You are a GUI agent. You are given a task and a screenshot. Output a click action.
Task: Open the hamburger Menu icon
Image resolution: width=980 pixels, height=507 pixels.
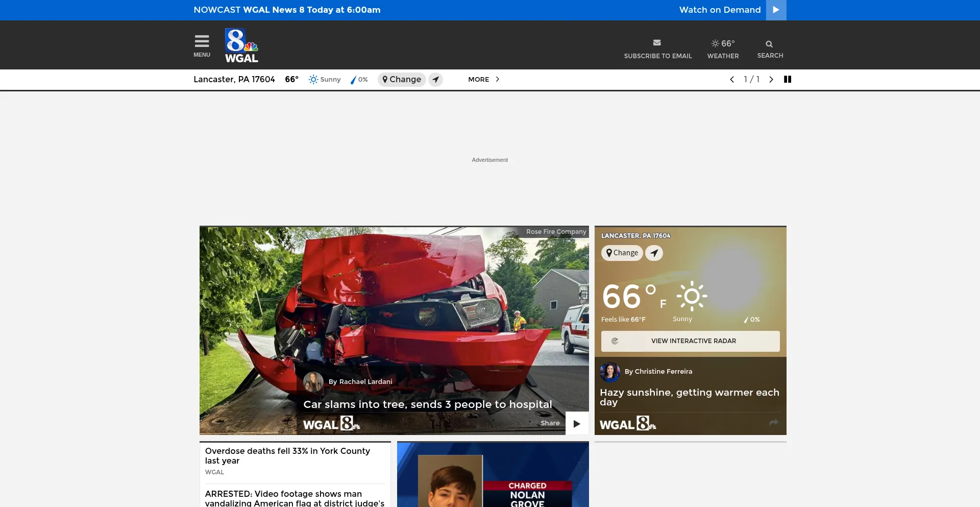[x=202, y=45]
